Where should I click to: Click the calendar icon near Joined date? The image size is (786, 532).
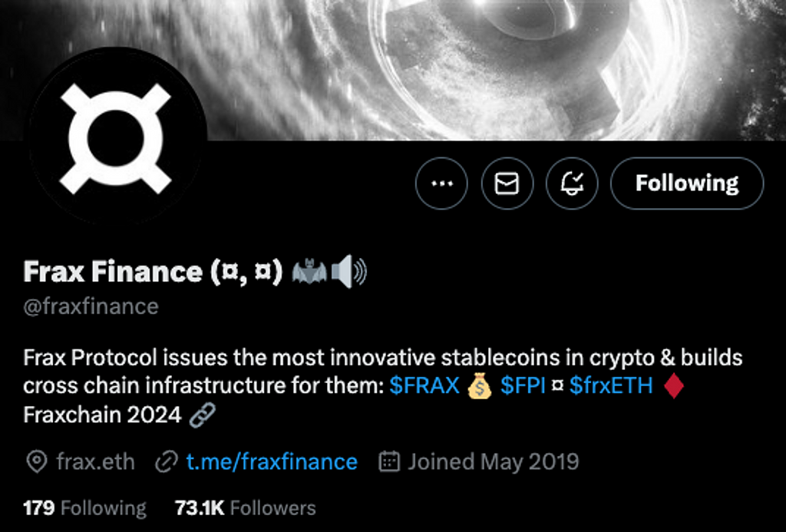click(390, 461)
